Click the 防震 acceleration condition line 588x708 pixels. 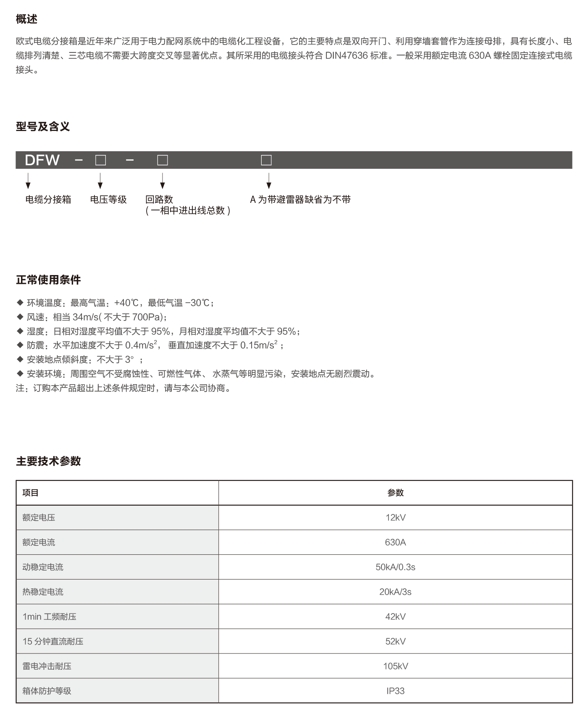click(150, 345)
